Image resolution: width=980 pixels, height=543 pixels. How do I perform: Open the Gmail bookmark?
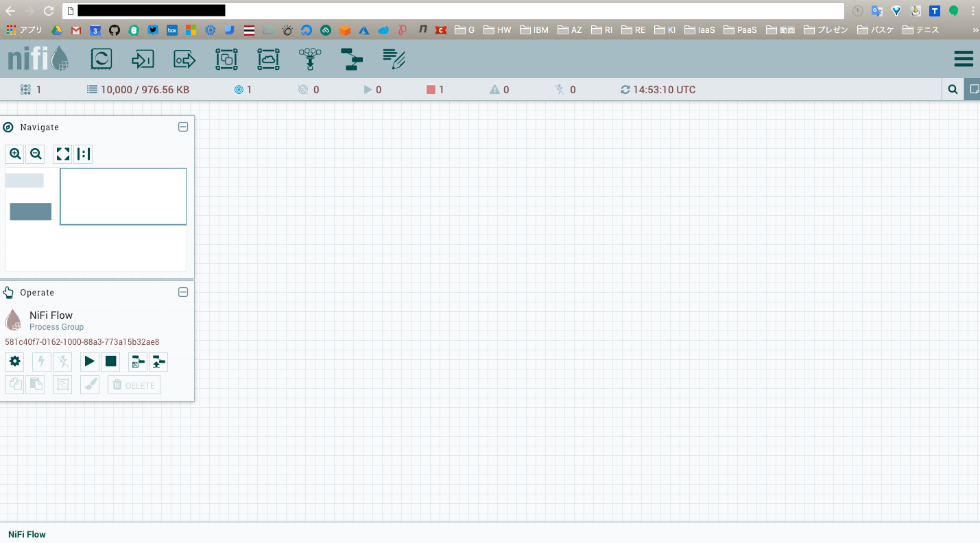[76, 30]
